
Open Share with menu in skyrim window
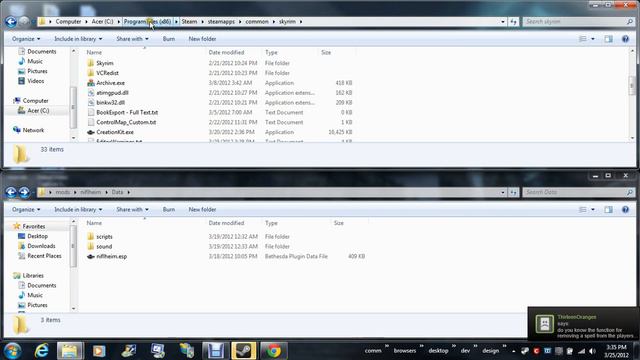click(x=132, y=39)
